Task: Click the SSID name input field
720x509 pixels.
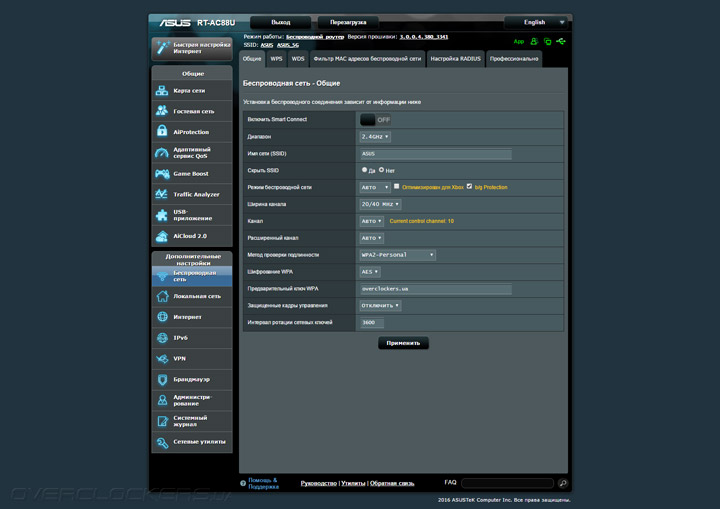Action: click(435, 153)
